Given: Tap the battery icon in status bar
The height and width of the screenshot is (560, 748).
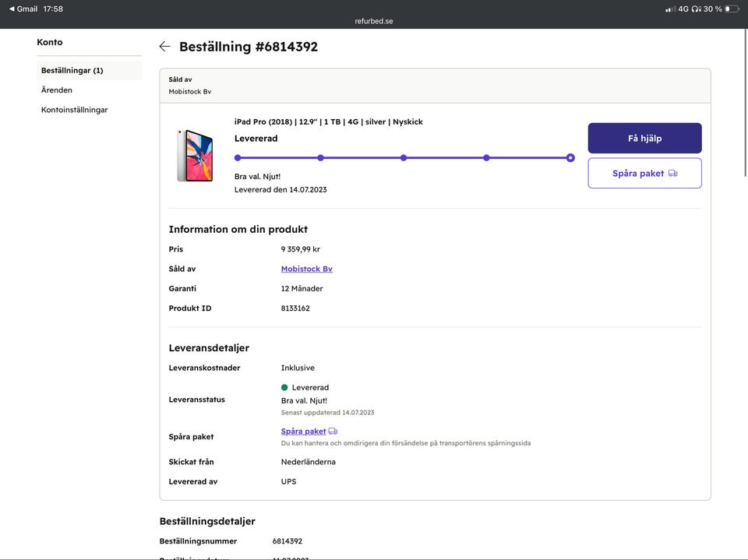Looking at the screenshot, I should [732, 9].
